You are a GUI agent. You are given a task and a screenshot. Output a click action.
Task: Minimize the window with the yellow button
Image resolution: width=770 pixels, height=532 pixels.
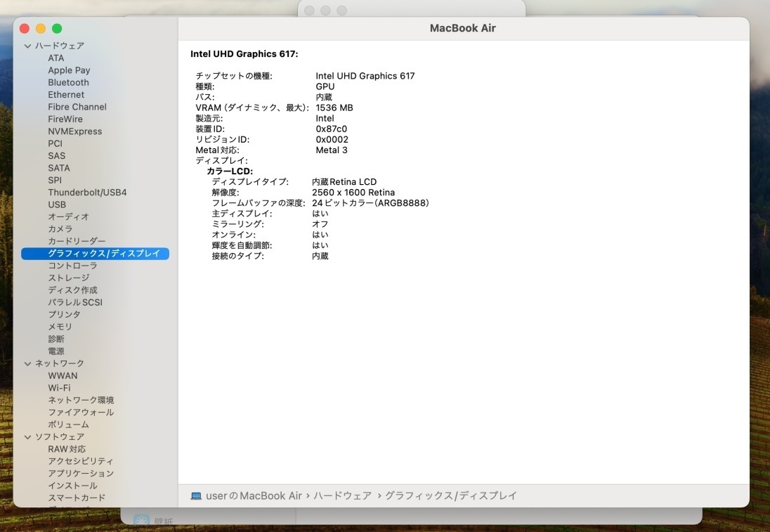click(41, 29)
